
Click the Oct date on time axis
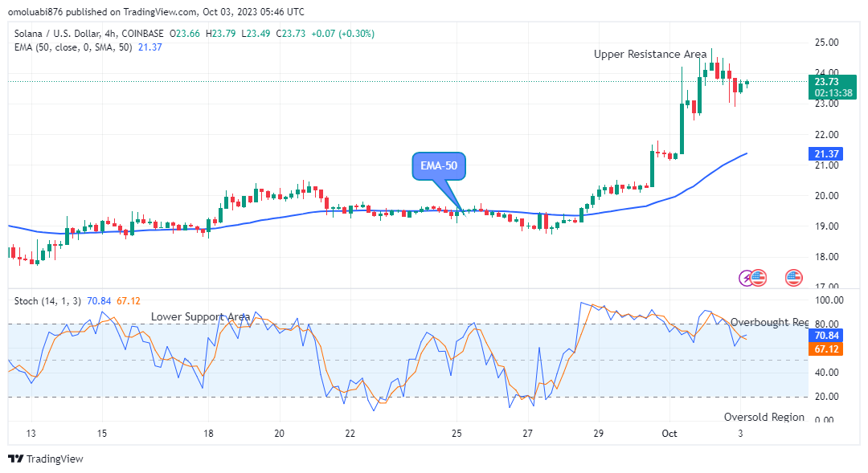669,434
